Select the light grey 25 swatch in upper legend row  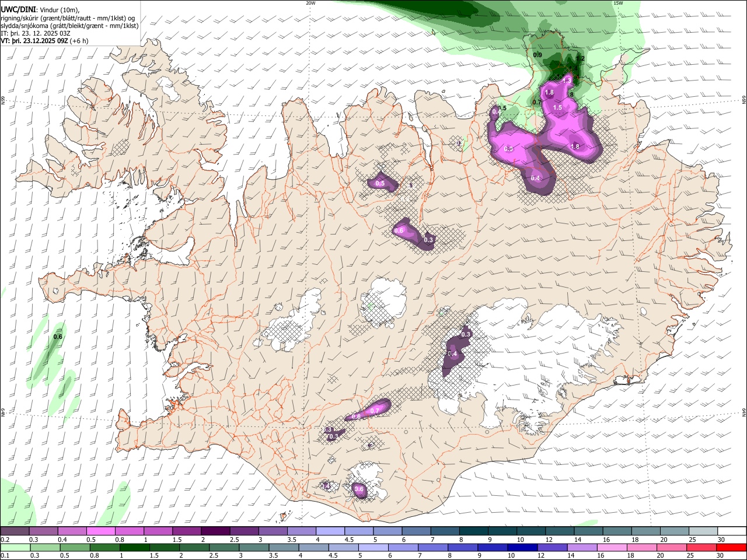tap(704, 531)
